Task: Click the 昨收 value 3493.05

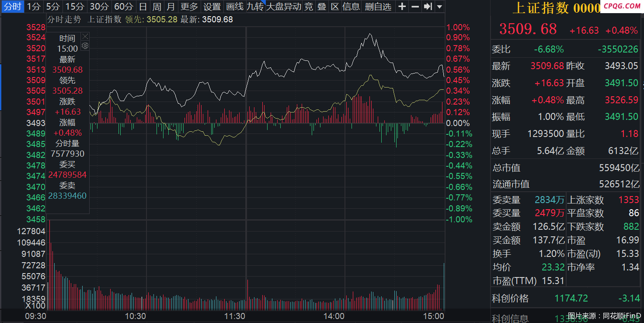Action: coord(622,66)
